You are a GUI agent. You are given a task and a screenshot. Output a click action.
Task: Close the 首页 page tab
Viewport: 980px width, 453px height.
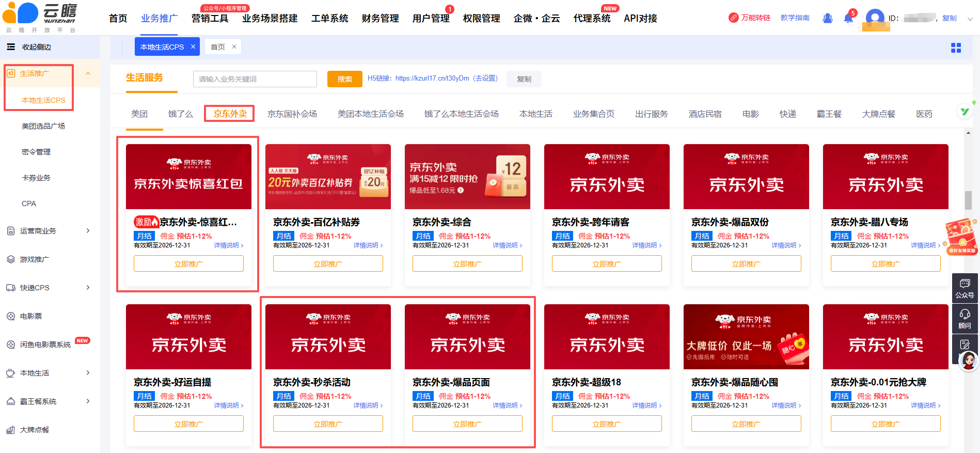pos(234,46)
